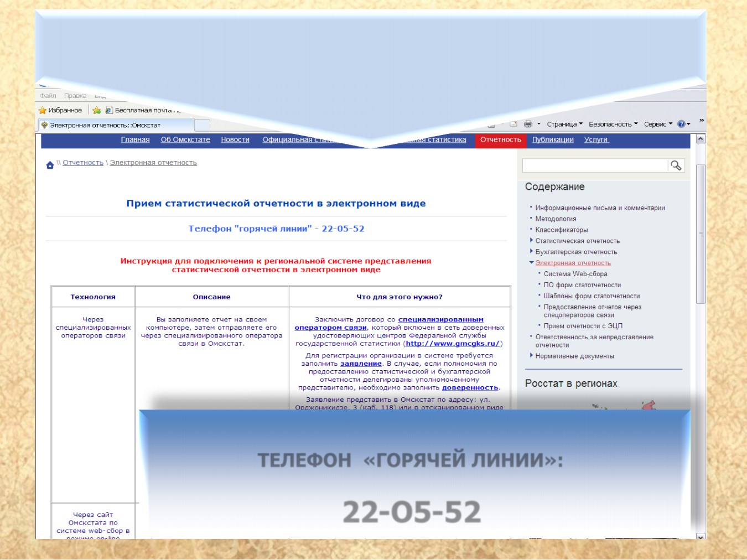Screen dimensions: 747x560
Task: Open Ответственность за непредставление отчетности
Action: (594, 341)
